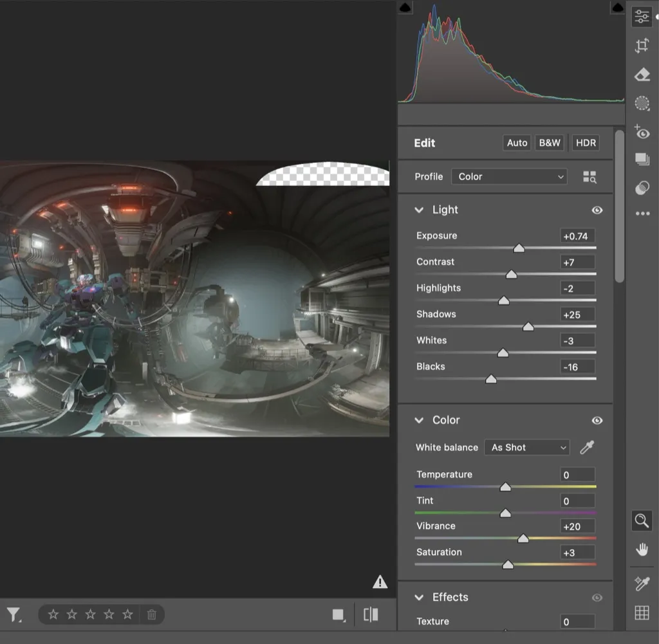Open the Masking tool

click(x=642, y=104)
